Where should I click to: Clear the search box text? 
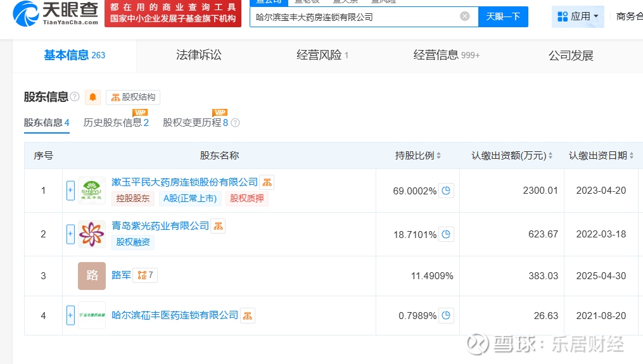(x=464, y=16)
